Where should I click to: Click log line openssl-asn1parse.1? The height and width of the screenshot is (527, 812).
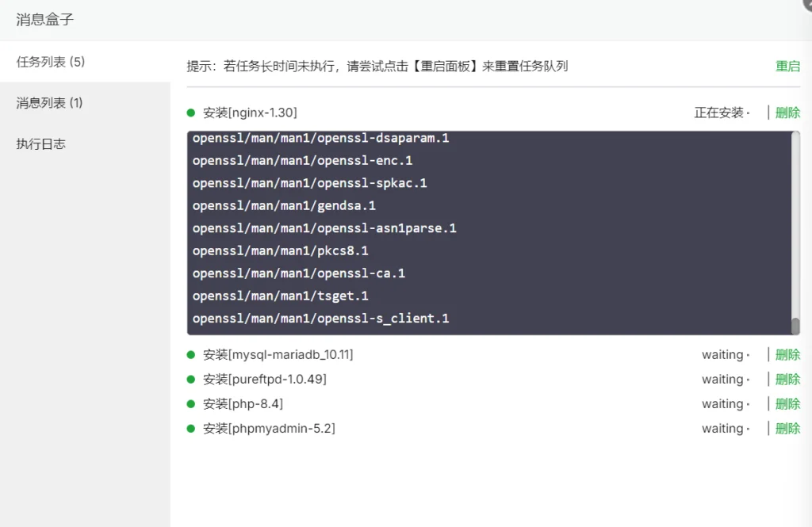324,228
